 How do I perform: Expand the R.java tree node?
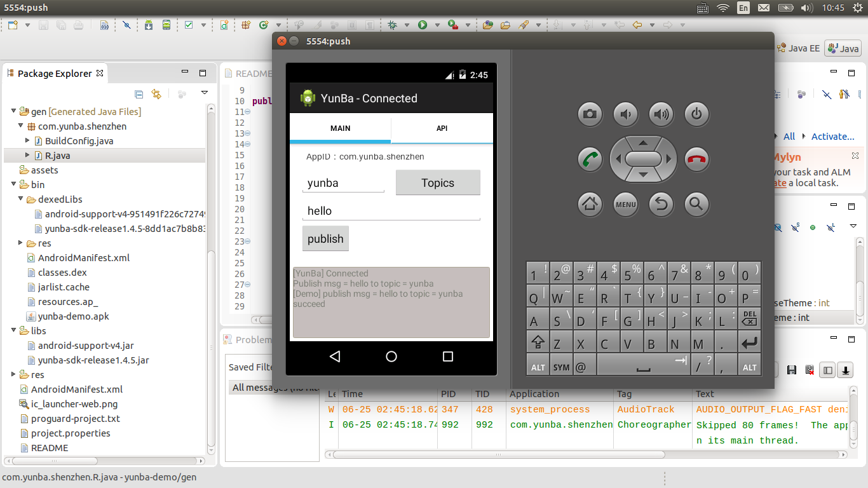pyautogui.click(x=27, y=155)
